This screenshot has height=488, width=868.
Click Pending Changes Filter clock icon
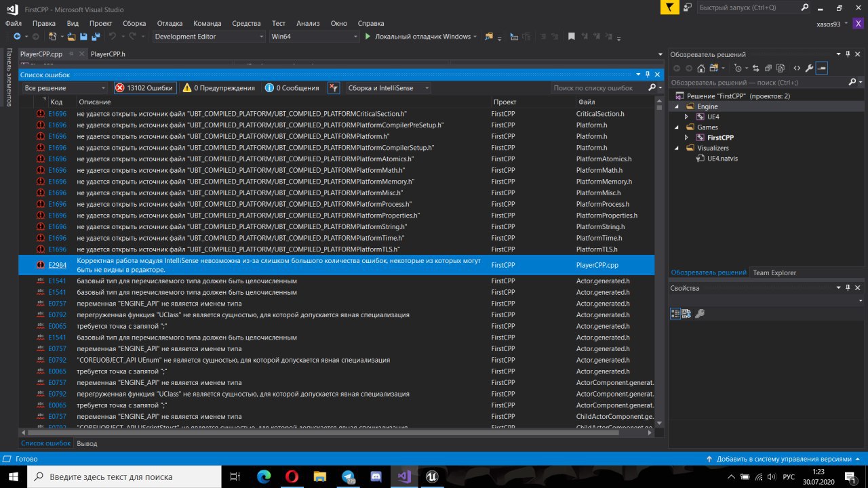tap(738, 68)
